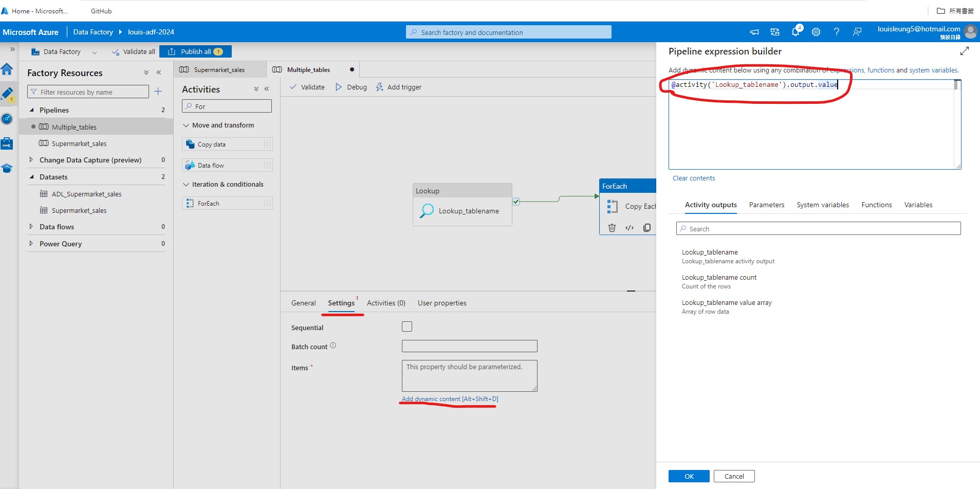Open the Author view pencil icon

[8, 94]
